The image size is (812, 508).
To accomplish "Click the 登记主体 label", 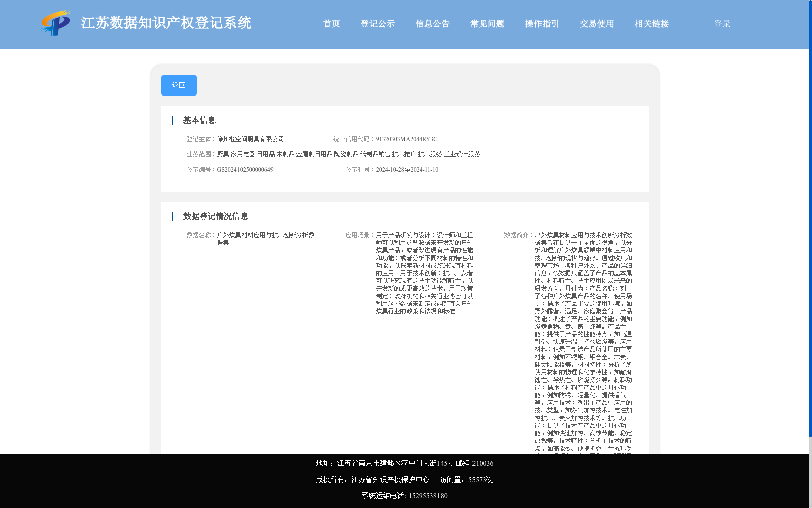I will (201, 139).
